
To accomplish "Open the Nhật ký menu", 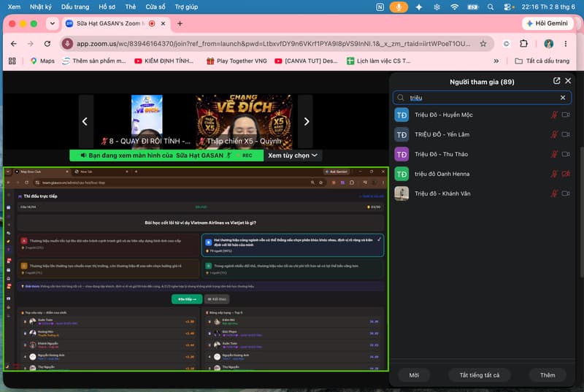I will pos(41,7).
